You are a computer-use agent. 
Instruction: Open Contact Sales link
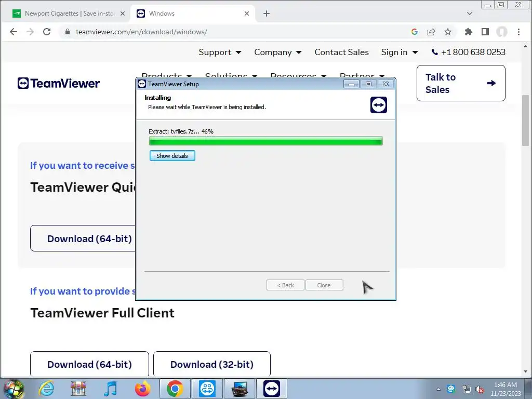(341, 52)
